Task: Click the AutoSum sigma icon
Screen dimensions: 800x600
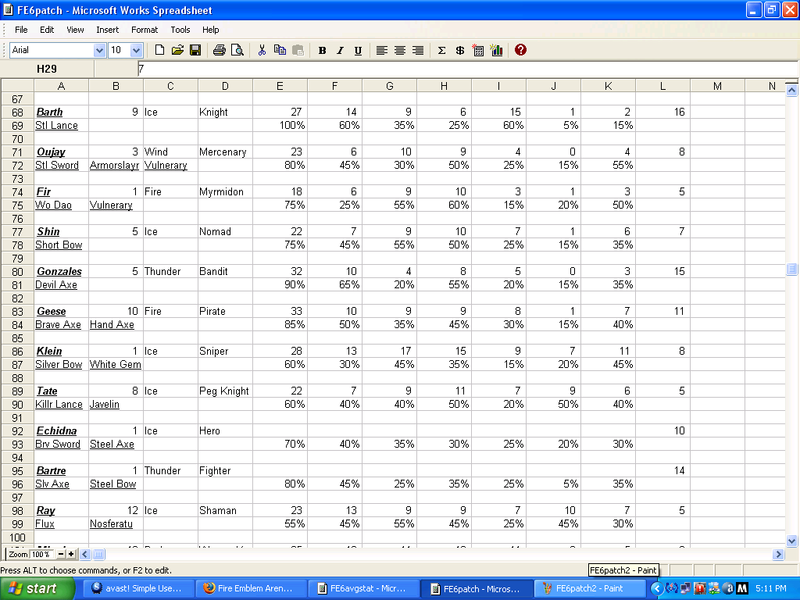Action: (442, 50)
